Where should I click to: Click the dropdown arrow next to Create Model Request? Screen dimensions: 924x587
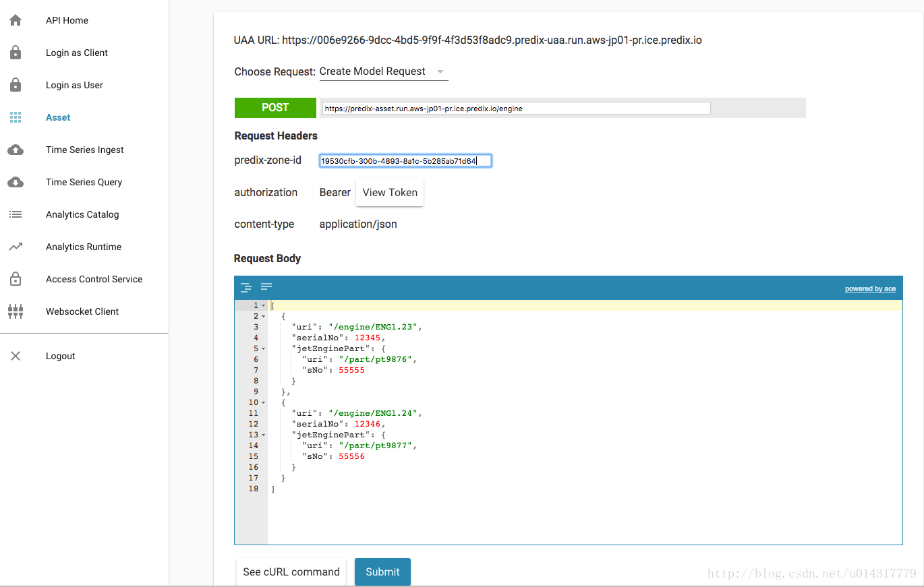click(440, 71)
